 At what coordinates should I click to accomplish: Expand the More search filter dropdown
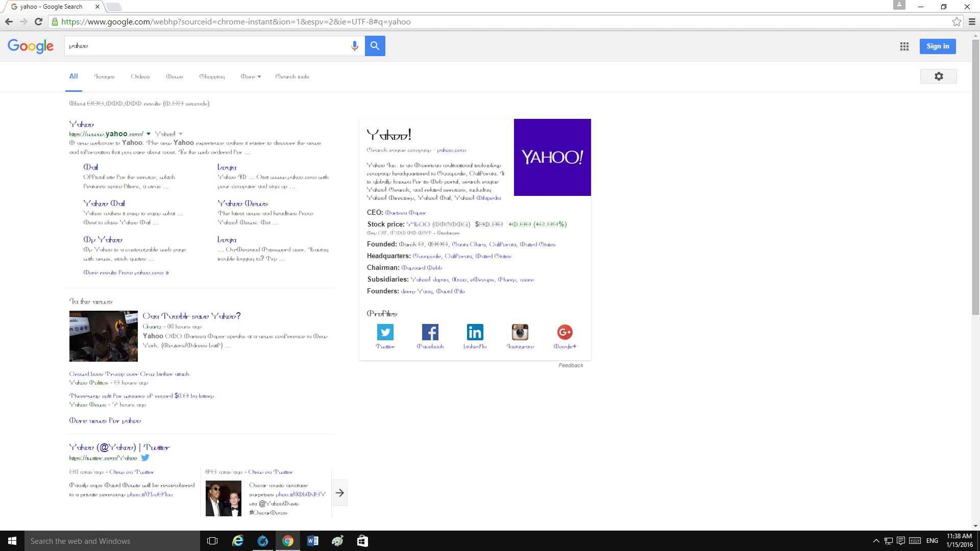point(251,77)
